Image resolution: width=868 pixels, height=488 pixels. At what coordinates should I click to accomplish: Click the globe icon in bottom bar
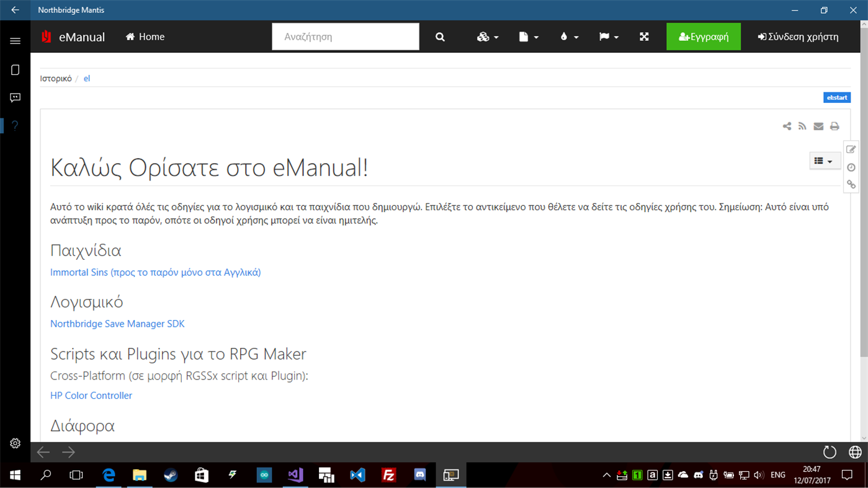pyautogui.click(x=855, y=452)
